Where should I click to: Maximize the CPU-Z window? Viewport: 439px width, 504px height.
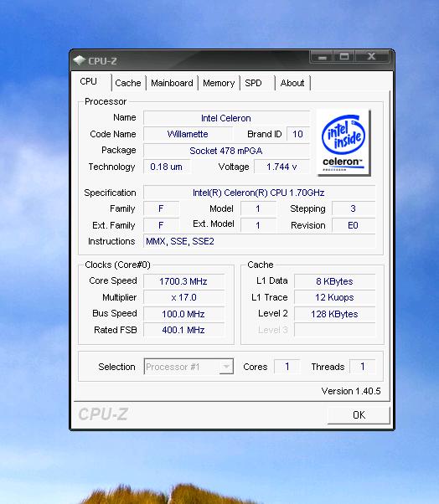click(x=344, y=57)
